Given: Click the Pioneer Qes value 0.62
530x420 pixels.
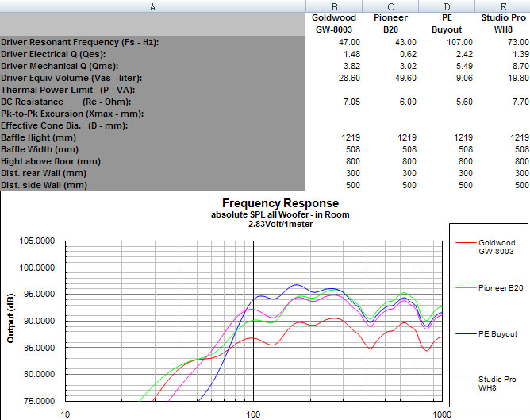Looking at the screenshot, I should [x=408, y=54].
